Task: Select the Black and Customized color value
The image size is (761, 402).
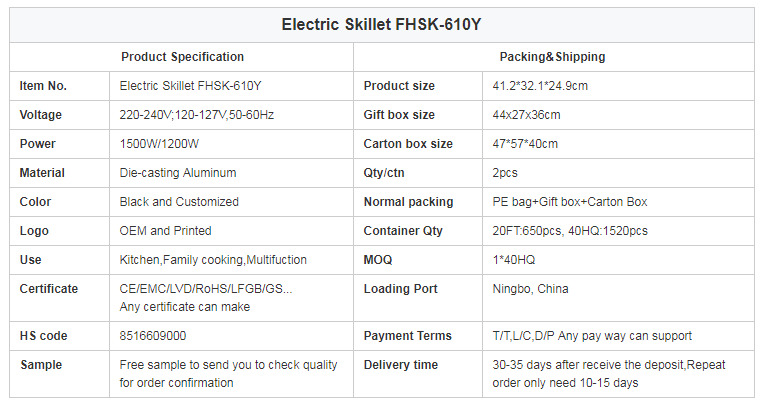Action: coord(179,201)
